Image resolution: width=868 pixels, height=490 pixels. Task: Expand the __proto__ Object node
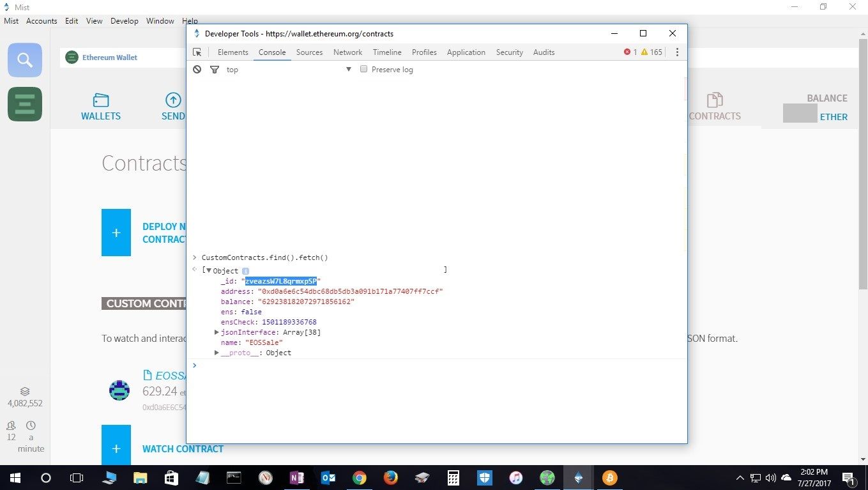(217, 353)
